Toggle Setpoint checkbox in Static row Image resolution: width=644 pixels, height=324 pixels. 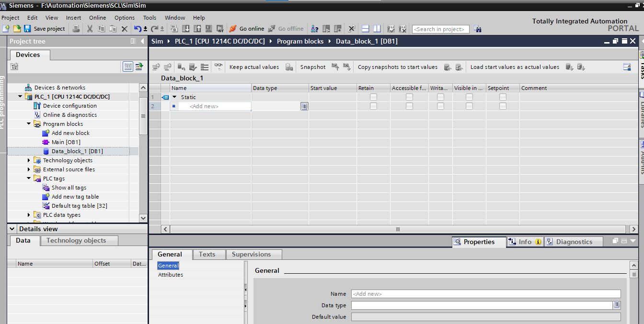(x=503, y=97)
